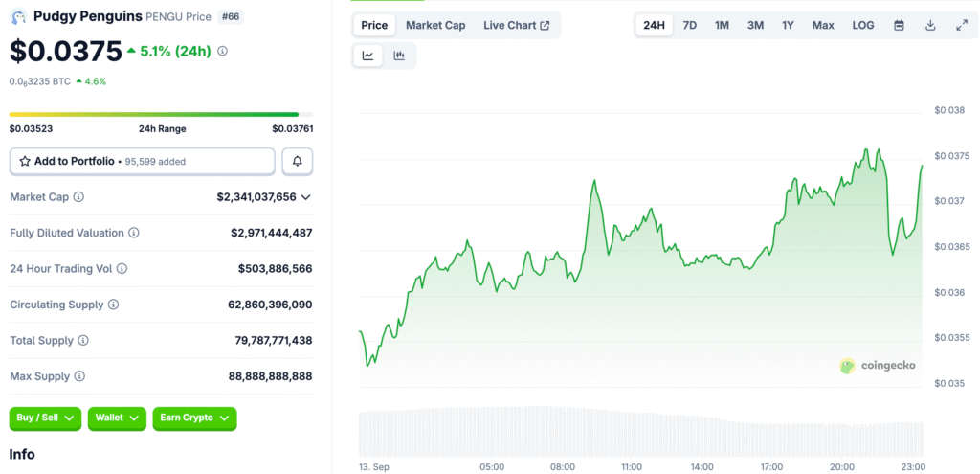
Task: Open Fully Diluted Valuation info icon
Action: (x=134, y=233)
